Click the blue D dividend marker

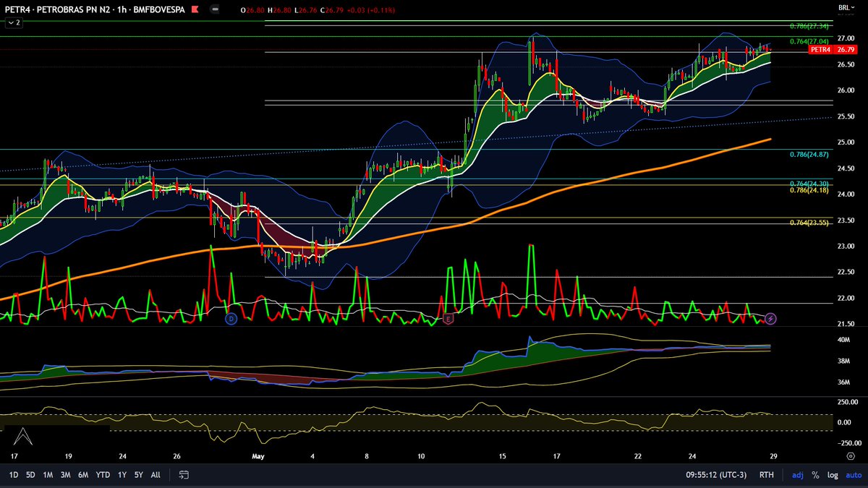coord(231,318)
